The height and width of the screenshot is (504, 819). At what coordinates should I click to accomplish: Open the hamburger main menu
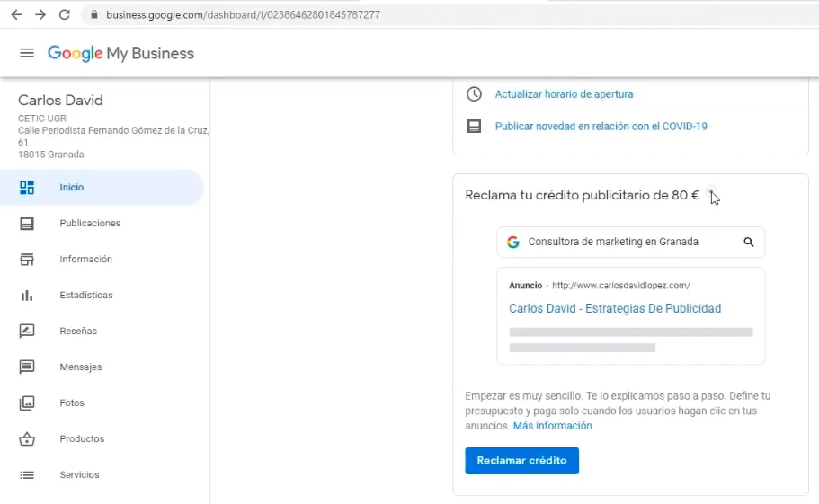point(27,53)
